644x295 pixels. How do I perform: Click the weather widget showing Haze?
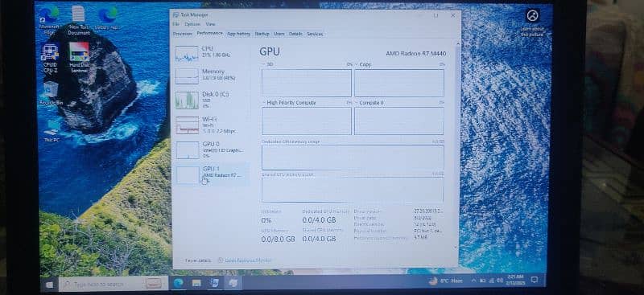click(x=446, y=281)
